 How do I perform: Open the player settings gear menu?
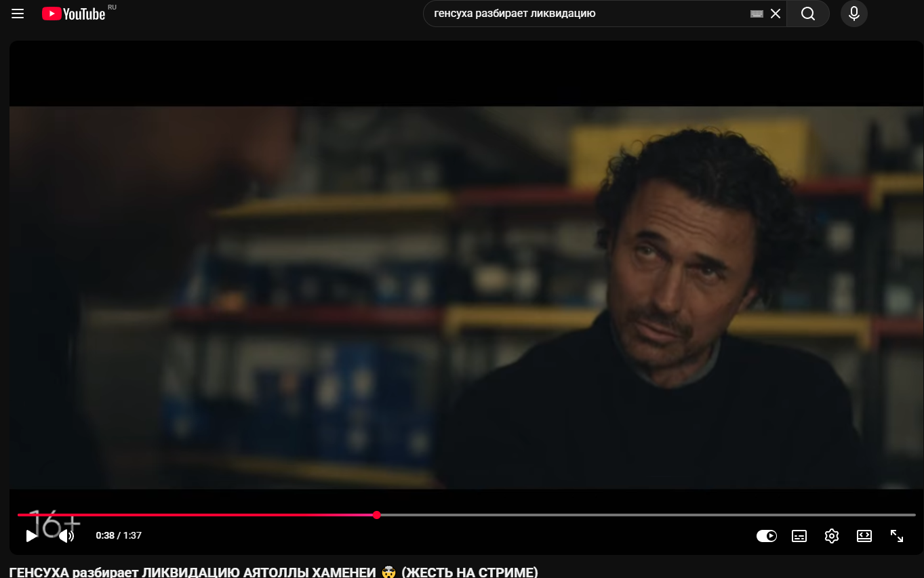(832, 536)
